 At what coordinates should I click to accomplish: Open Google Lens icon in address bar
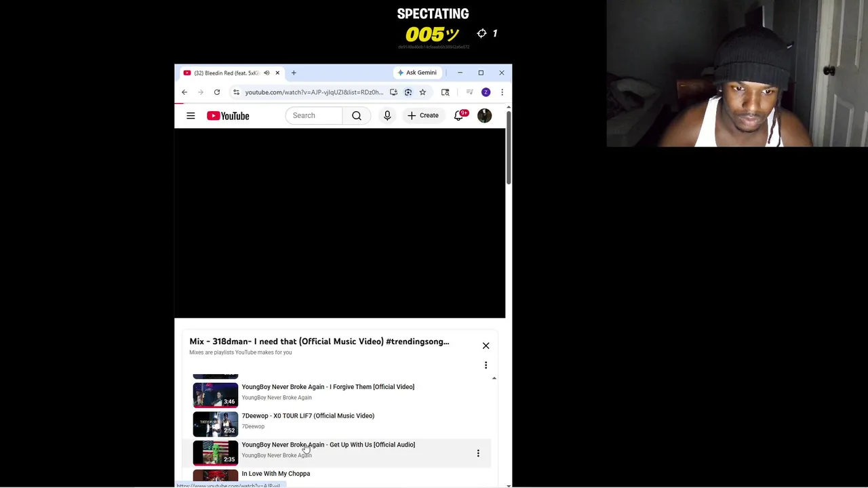point(408,92)
